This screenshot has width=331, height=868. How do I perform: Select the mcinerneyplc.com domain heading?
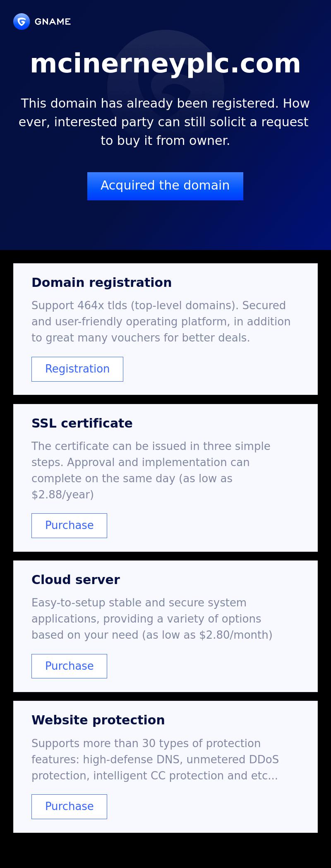(x=165, y=64)
